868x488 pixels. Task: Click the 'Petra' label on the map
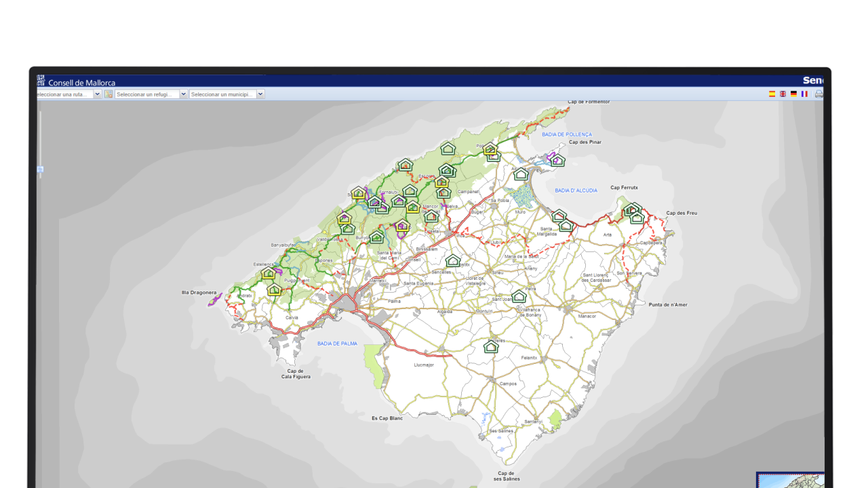(531, 289)
